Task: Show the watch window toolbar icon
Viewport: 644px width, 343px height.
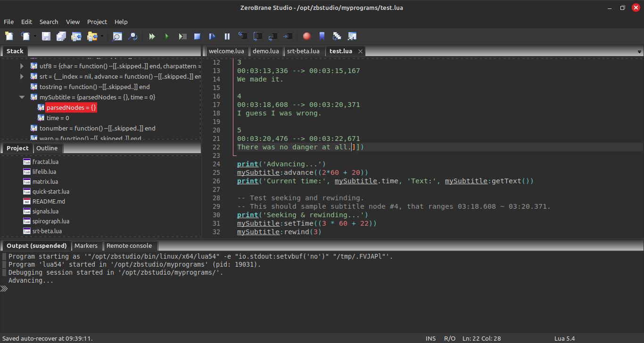Action: 352,36
